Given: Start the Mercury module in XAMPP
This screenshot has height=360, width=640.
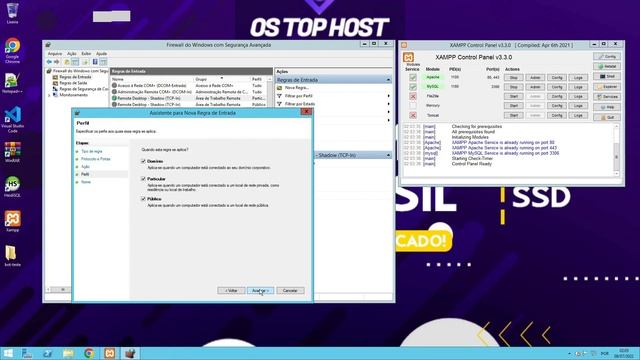Looking at the screenshot, I should coord(513,106).
